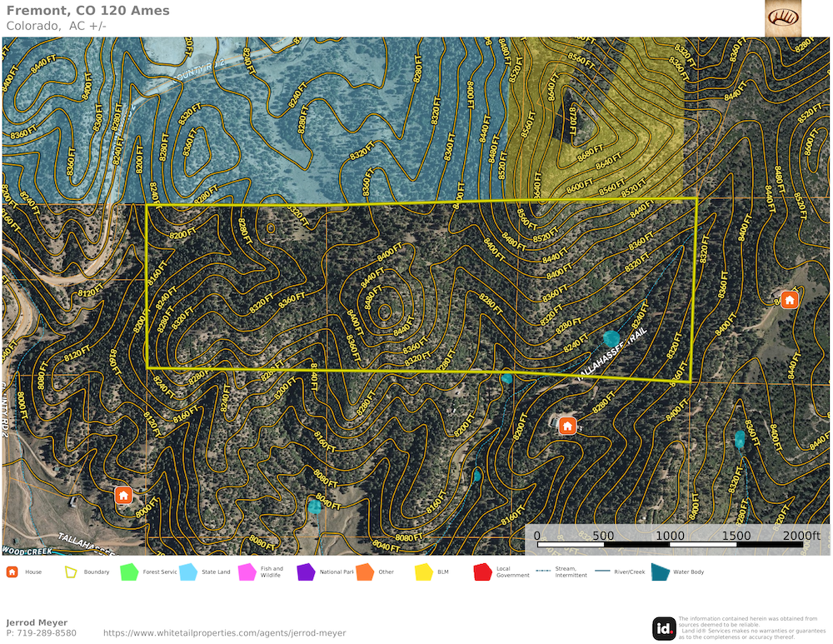Viewport: 833px width, 644px height.
Task: Click the light blue State Land swatch
Action: click(x=187, y=572)
